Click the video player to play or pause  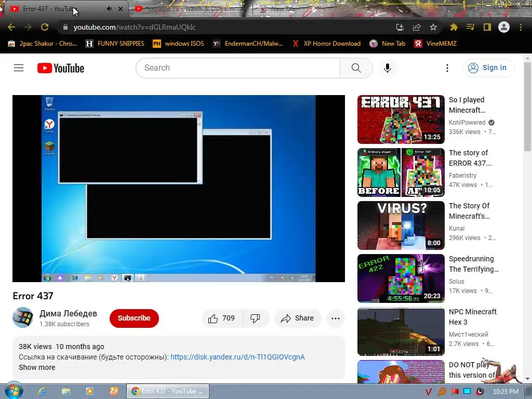pos(179,188)
